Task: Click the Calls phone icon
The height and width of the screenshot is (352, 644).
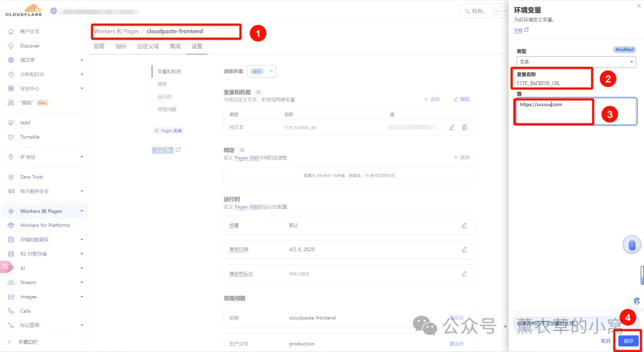Action: 11,311
